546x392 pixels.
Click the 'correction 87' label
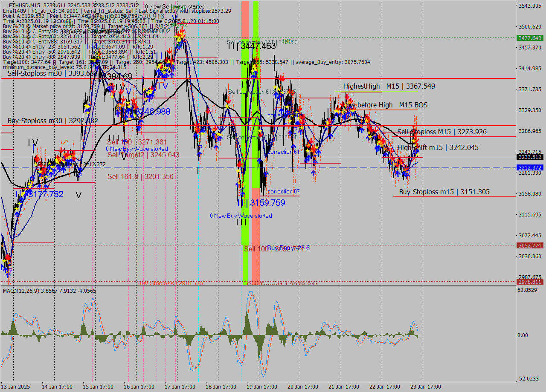point(284,192)
